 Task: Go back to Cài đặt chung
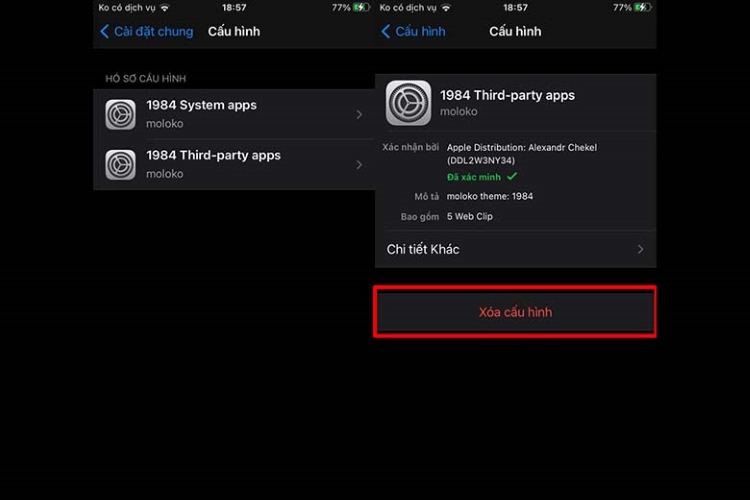[x=147, y=32]
